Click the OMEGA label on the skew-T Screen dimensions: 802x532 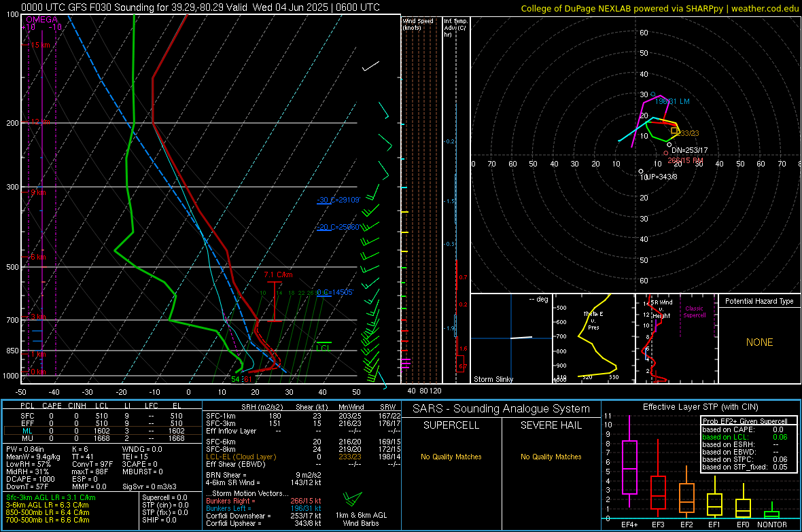pos(41,20)
